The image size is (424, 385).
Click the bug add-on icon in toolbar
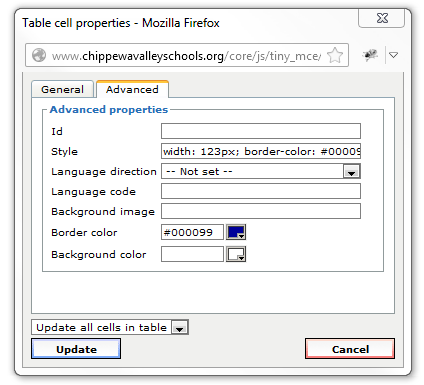[370, 55]
